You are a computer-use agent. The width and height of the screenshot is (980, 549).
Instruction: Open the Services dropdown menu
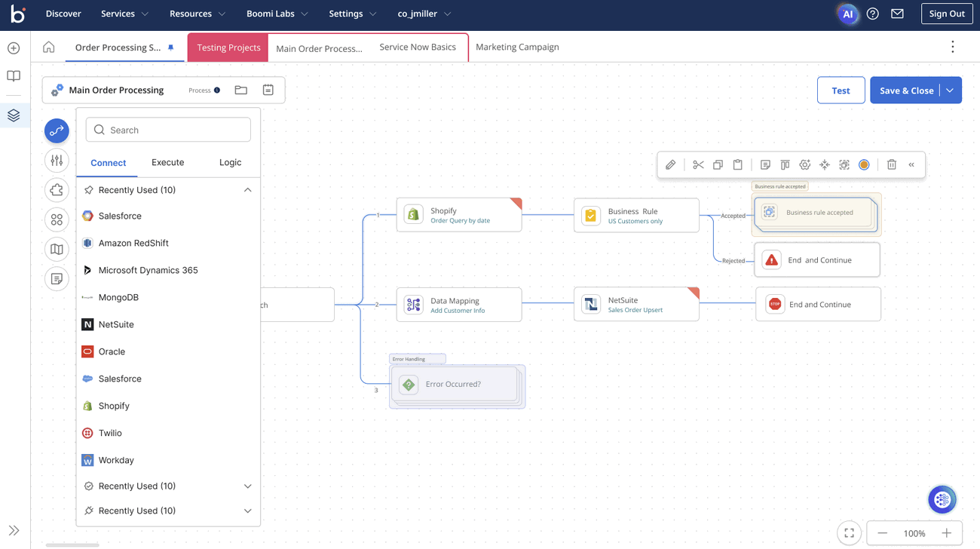point(124,14)
